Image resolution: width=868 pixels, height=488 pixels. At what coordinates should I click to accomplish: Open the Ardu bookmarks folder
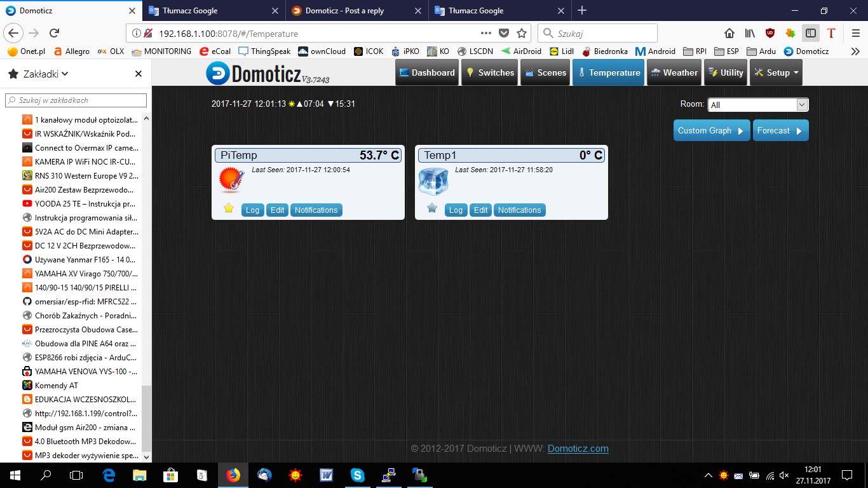pos(761,51)
